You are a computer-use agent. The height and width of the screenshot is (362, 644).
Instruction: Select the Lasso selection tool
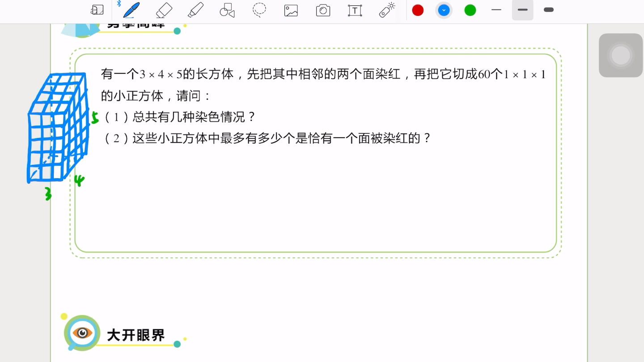click(x=259, y=10)
